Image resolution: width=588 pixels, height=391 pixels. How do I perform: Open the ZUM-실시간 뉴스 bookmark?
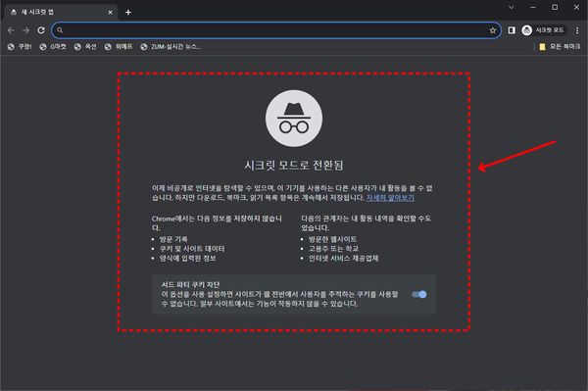(171, 46)
